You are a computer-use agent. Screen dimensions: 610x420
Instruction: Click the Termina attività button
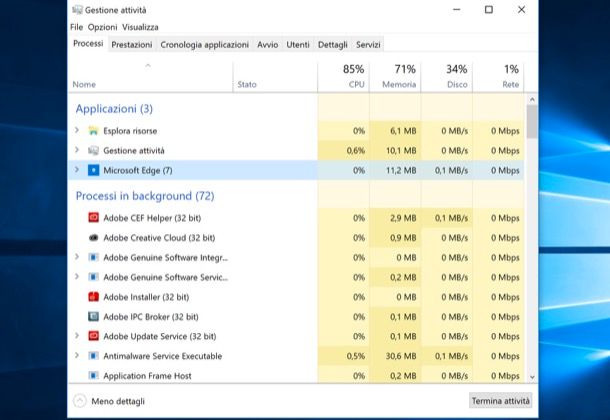[500, 401]
